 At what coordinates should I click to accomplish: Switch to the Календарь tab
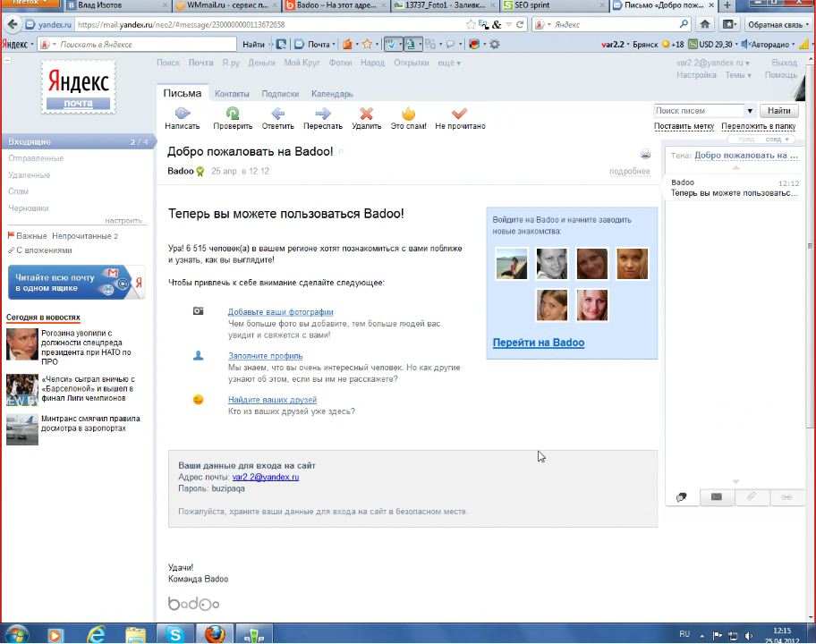(x=332, y=94)
